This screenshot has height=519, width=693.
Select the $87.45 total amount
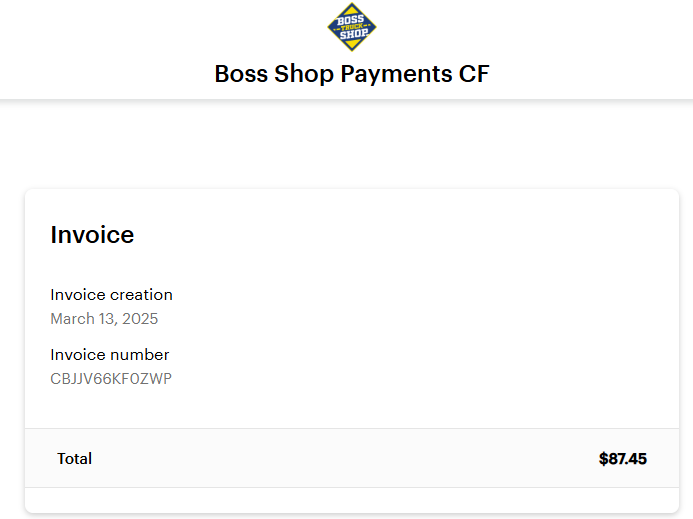[x=623, y=458]
